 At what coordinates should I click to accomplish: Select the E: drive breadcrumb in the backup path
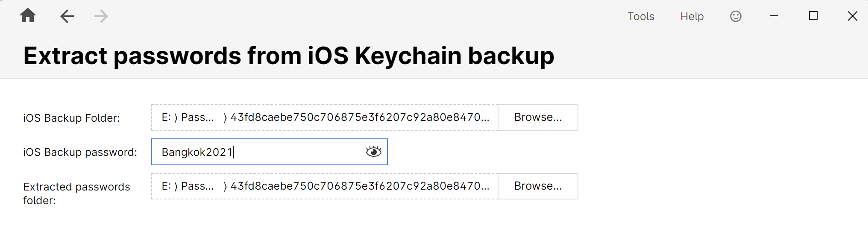pos(167,117)
